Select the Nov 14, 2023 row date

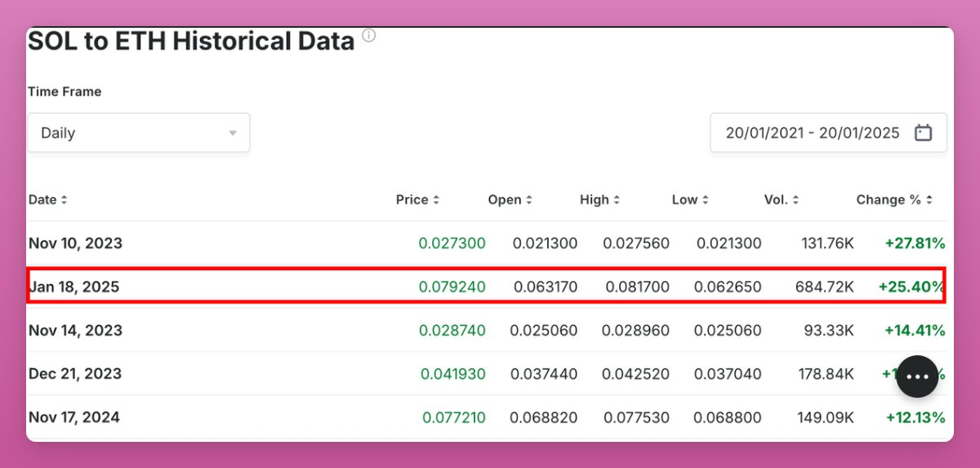click(x=75, y=331)
